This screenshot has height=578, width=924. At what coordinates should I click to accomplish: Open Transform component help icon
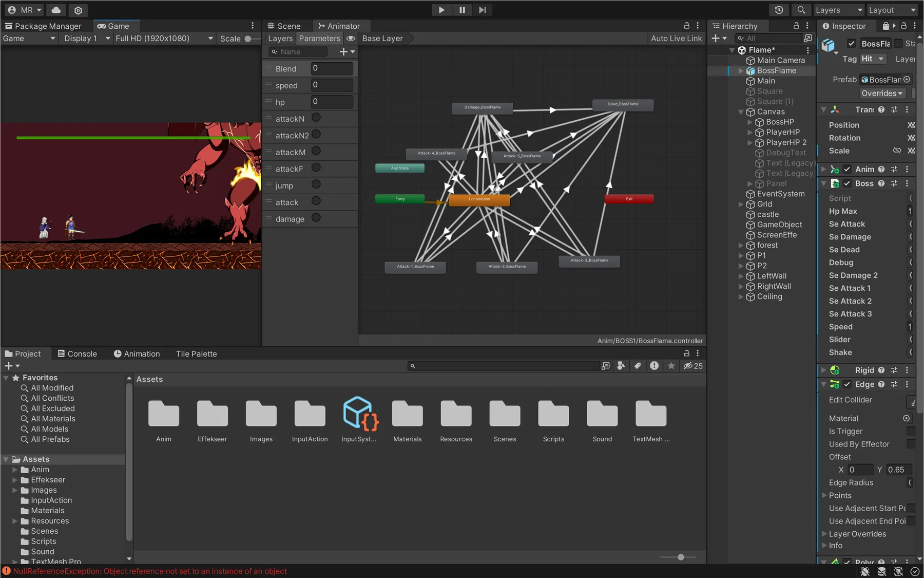point(881,109)
